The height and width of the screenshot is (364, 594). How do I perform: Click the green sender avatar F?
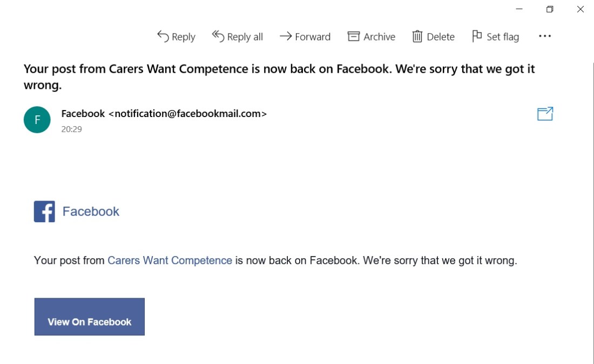37,120
